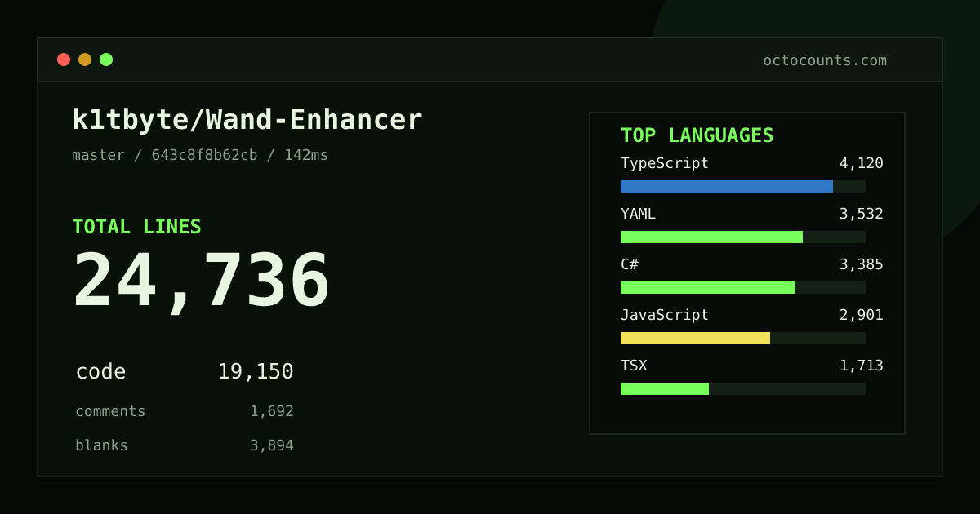Select the code value 19,150
The height and width of the screenshot is (514, 980).
(x=256, y=372)
